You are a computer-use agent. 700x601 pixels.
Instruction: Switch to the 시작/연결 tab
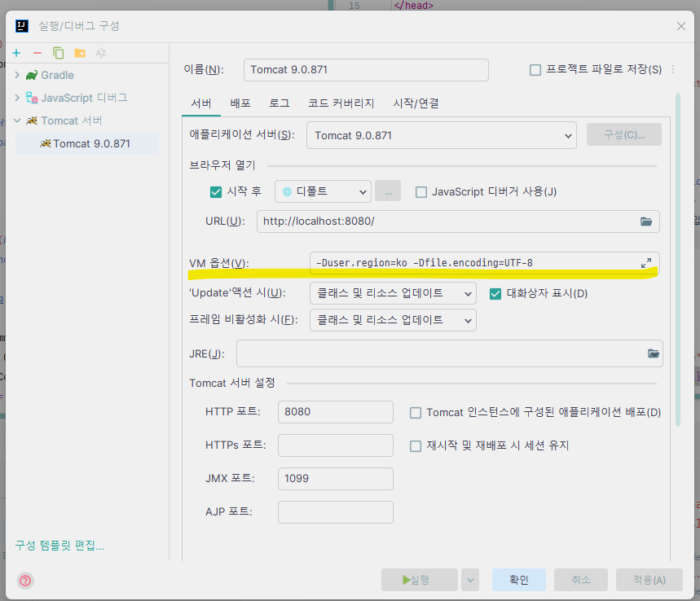pyautogui.click(x=416, y=103)
